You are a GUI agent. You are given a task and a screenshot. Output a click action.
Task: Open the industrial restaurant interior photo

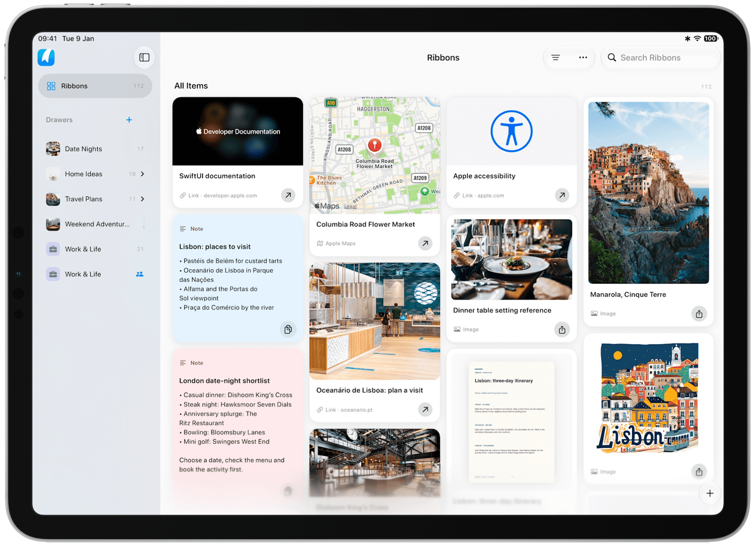tap(375, 463)
